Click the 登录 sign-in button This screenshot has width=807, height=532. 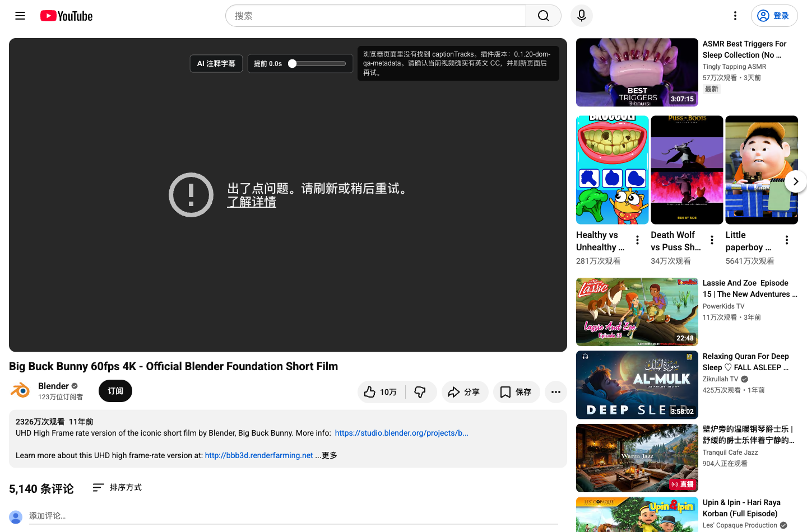pyautogui.click(x=774, y=16)
